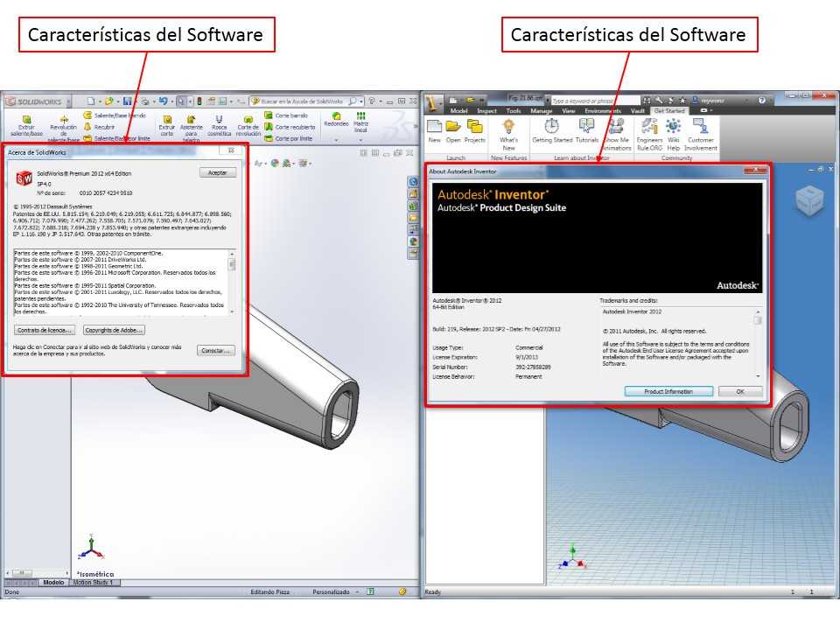The image size is (840, 630).
Task: Expand SolidWorks menu arrow next to logo
Action: (x=67, y=101)
